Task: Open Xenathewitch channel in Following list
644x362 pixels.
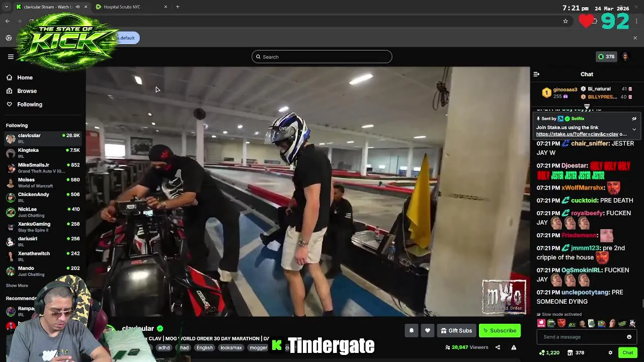Action: click(43, 256)
